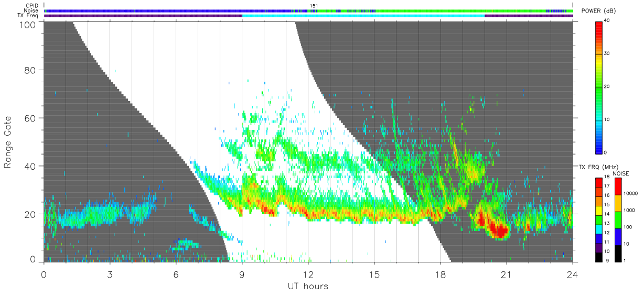This screenshot has height=297, width=644.
Task: Click the 9 tick on UT hours axis
Action: click(x=242, y=274)
